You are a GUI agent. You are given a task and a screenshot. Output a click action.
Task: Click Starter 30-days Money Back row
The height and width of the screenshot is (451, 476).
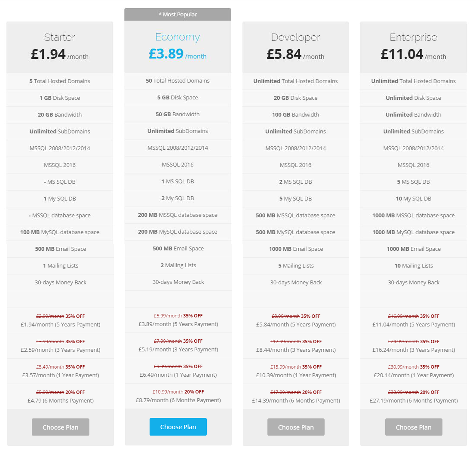[60, 282]
